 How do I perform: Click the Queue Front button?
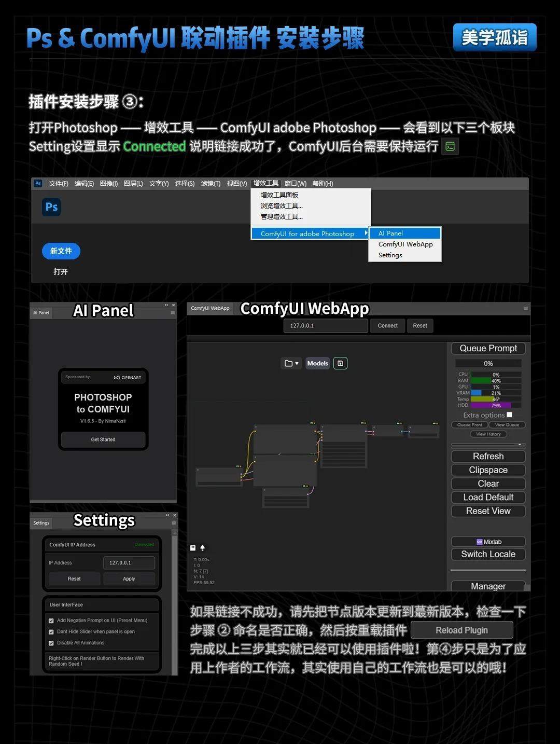pos(470,425)
